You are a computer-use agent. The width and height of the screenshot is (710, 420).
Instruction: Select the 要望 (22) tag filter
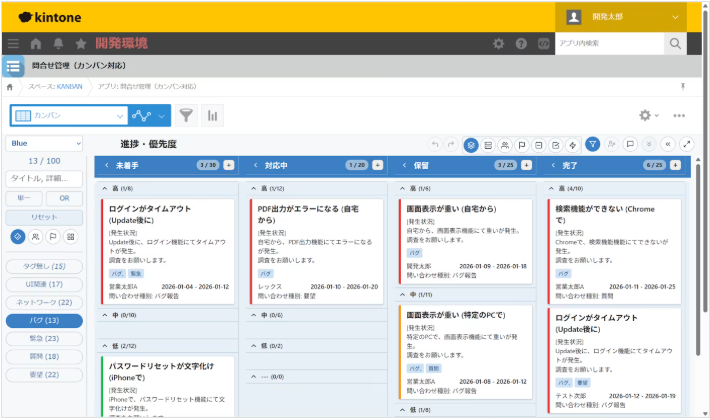pyautogui.click(x=44, y=375)
